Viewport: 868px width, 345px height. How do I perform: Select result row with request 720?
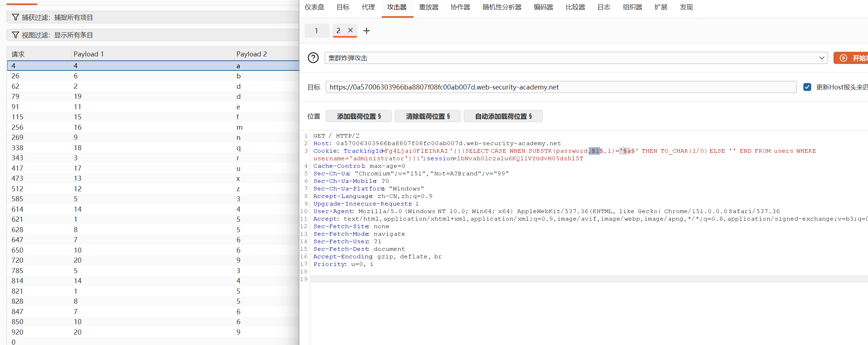[x=153, y=260]
